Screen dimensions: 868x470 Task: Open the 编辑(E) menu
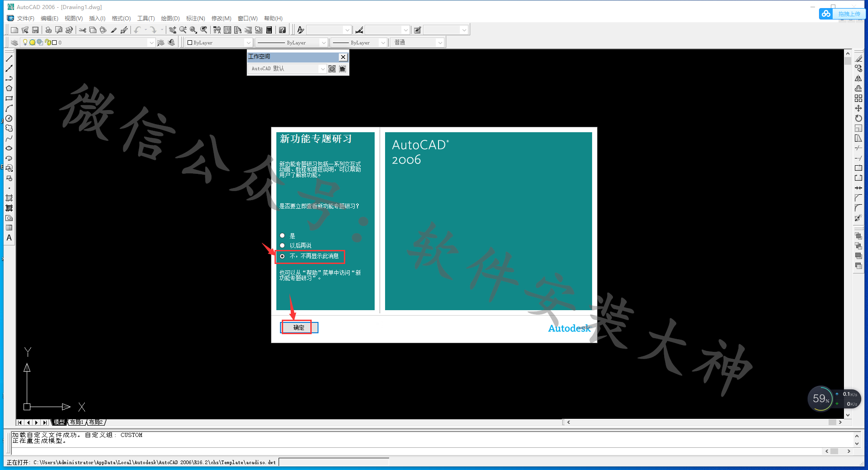point(49,19)
